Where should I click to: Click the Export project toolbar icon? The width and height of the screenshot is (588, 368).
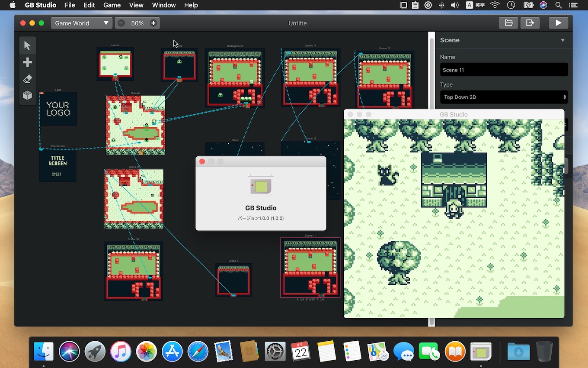point(530,23)
